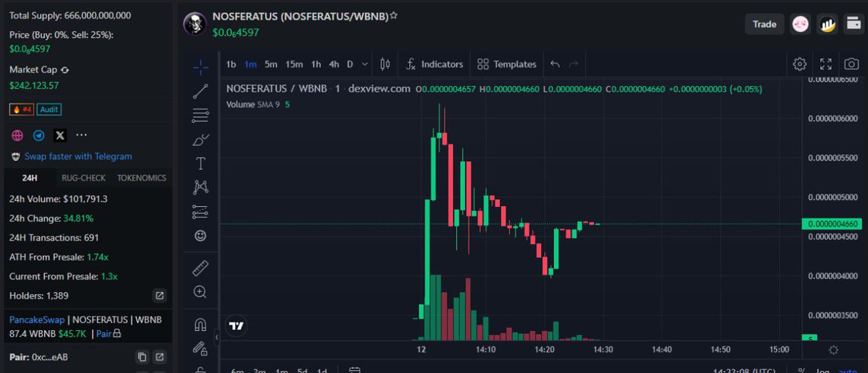The image size is (868, 373).
Task: Open the candlestick chart style selector
Action: coord(385,64)
